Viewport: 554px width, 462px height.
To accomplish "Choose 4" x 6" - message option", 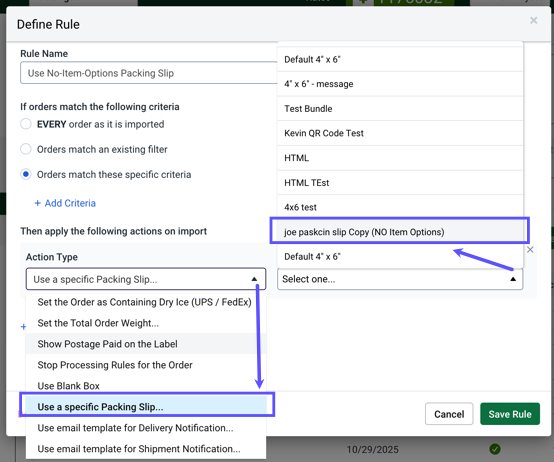I will click(400, 84).
